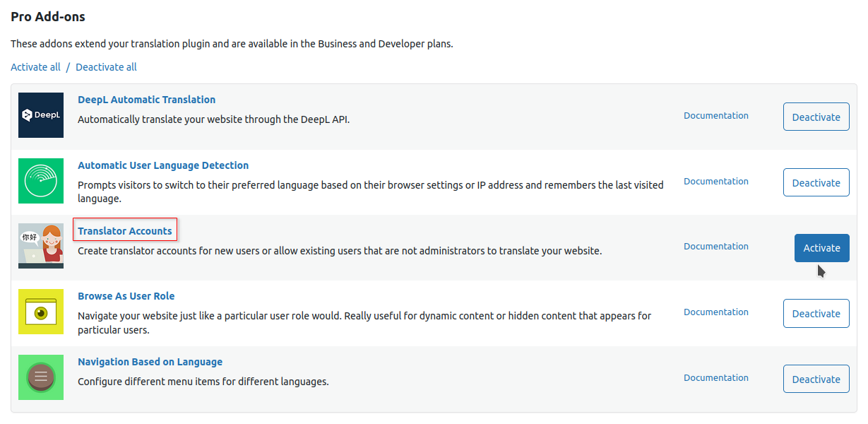Screen dimensions: 868x424
Task: Click the Translator Accounts illustration icon
Action: pos(41,246)
